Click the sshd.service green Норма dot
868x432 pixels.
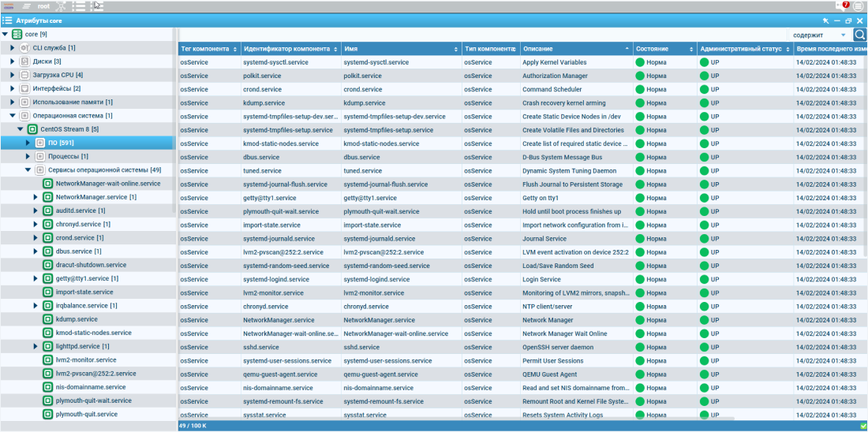[639, 348]
